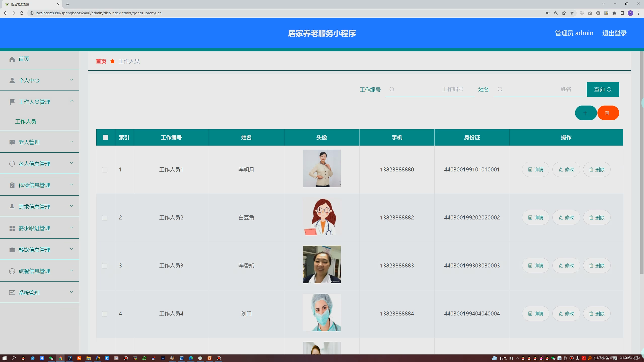Toggle the select-all checkbox in table header
The width and height of the screenshot is (644, 362).
pyautogui.click(x=105, y=137)
